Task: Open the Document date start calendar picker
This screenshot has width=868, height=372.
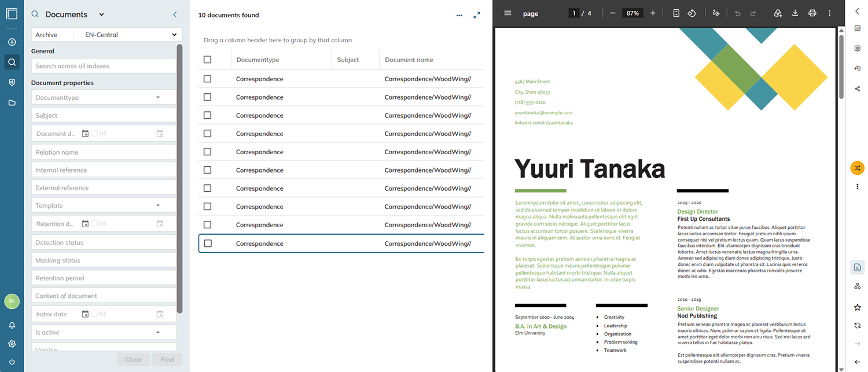Action: pos(85,133)
